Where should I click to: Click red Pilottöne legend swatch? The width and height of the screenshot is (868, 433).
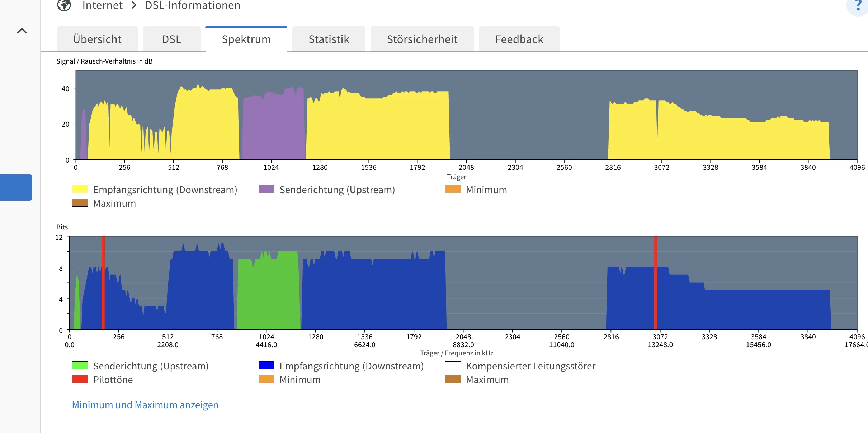[80, 379]
